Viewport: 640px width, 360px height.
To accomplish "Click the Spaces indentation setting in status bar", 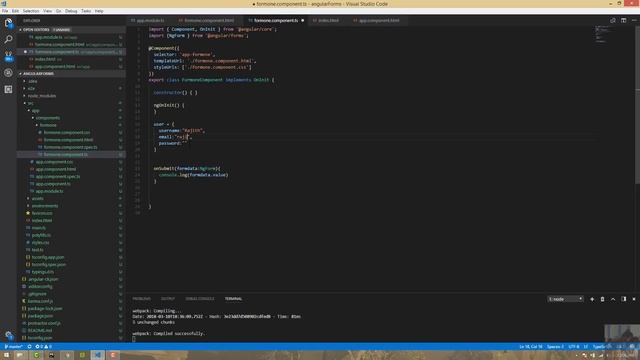I will (556, 347).
